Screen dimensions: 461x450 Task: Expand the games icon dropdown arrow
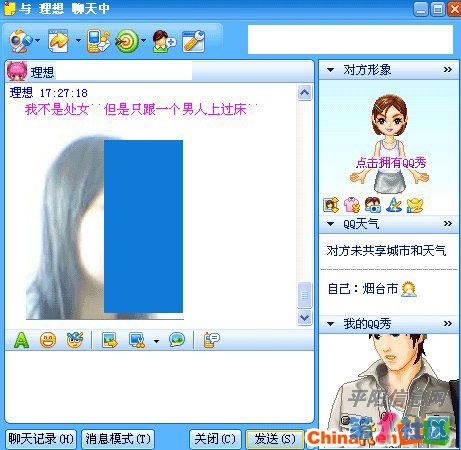coord(144,41)
